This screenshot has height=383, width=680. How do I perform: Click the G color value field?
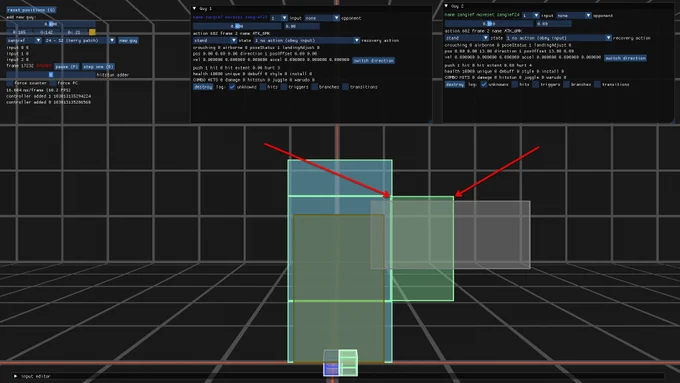point(46,32)
